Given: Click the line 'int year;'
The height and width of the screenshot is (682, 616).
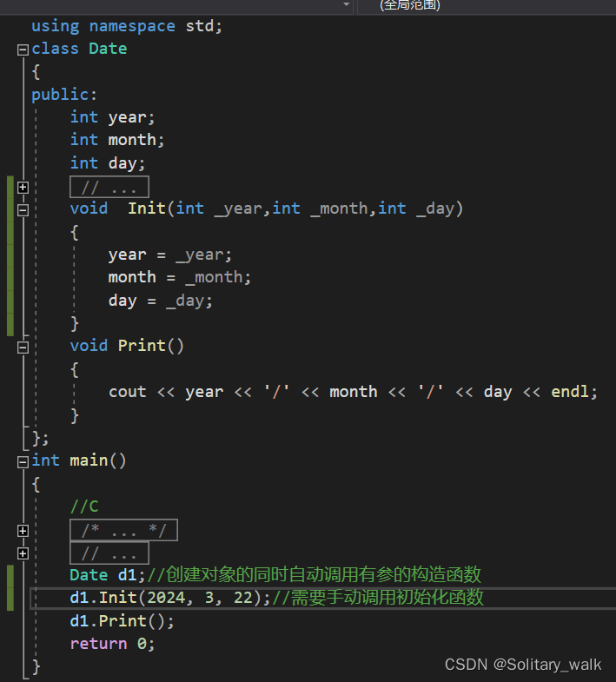Looking at the screenshot, I should [x=113, y=117].
